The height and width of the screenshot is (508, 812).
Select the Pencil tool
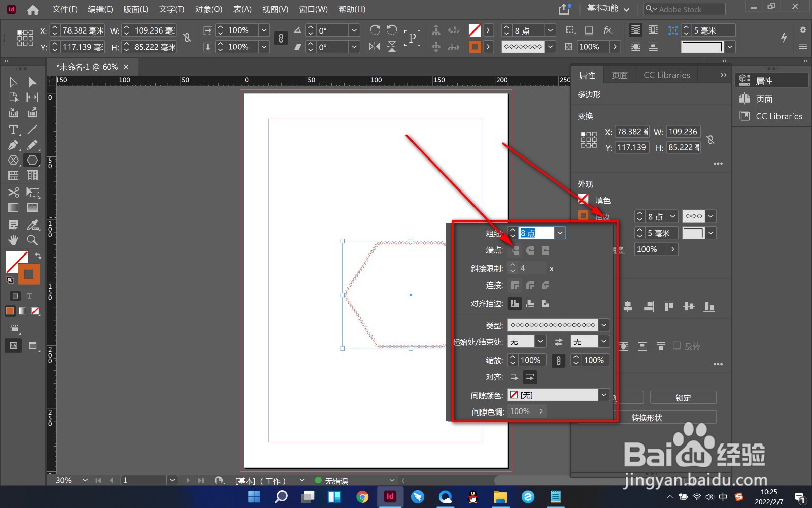[32, 145]
